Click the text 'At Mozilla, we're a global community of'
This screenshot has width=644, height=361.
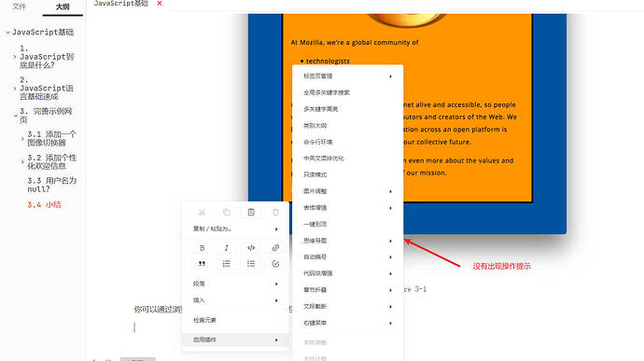tap(355, 42)
